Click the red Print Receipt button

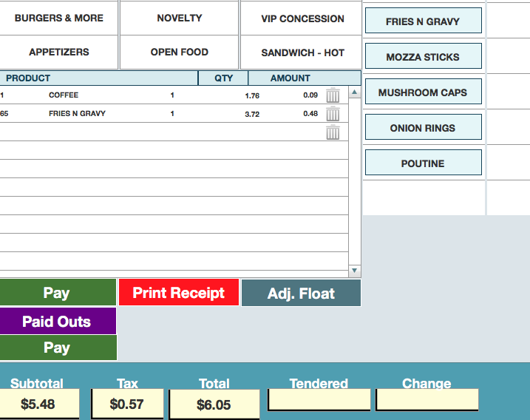179,293
